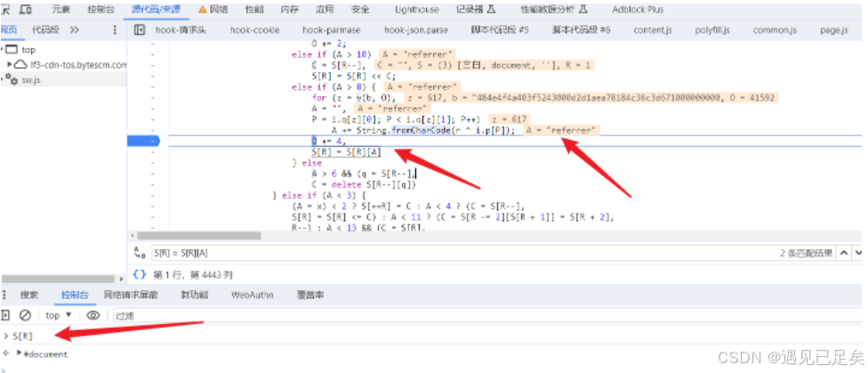
Task: Open the page.js file tab
Action: pos(833,30)
